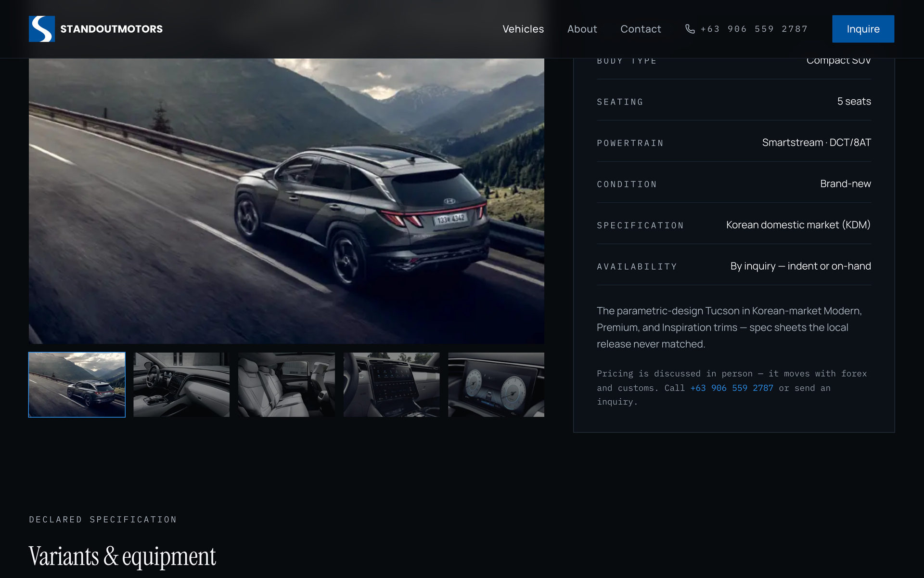
Task: Click the POWERTRAIN label
Action: point(630,143)
